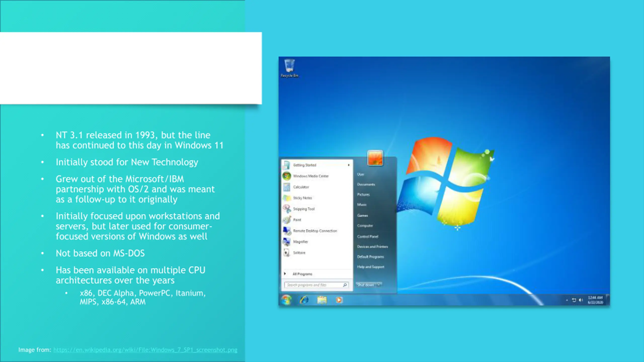Viewport: 644px width, 362px height.
Task: Click the Calculator icon in Start menu
Action: click(287, 187)
